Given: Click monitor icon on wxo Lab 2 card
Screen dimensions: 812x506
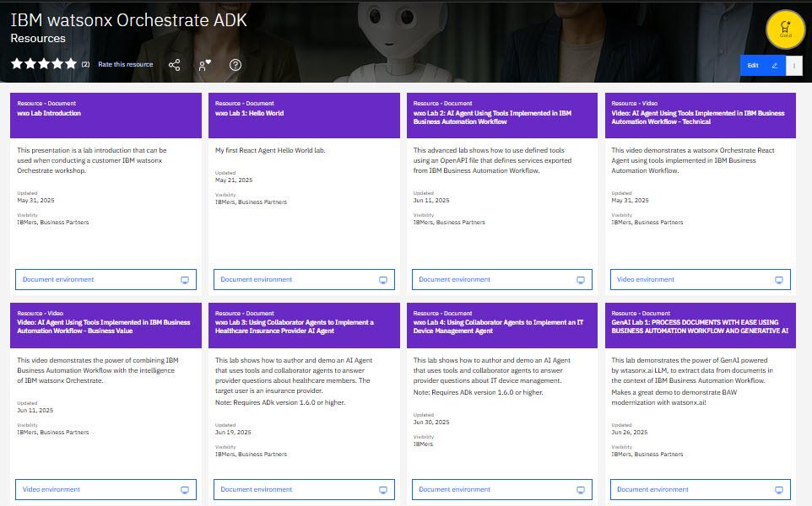Looking at the screenshot, I should [x=581, y=280].
